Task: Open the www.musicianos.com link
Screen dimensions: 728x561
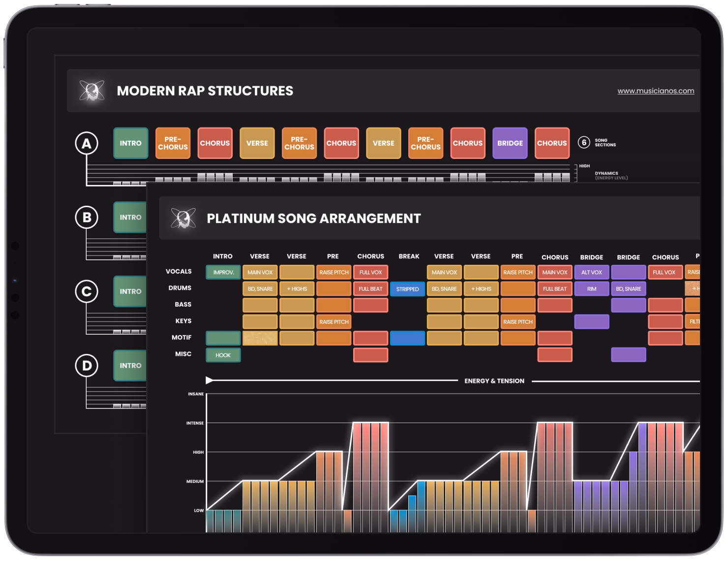Action: coord(656,91)
